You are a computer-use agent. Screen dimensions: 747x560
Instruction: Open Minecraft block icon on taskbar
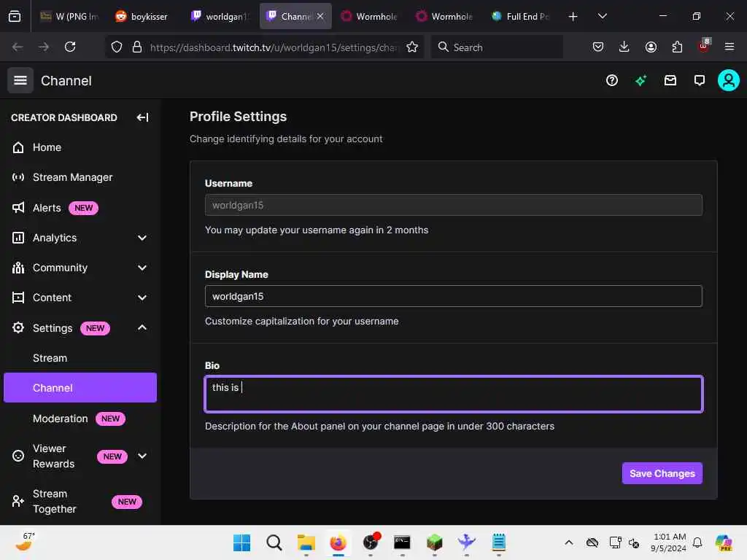[434, 542]
